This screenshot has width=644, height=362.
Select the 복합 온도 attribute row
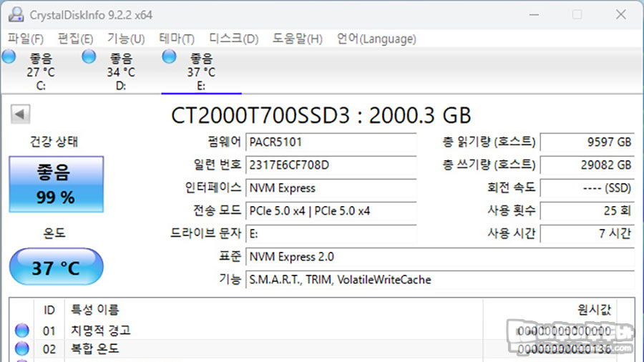tap(313, 349)
